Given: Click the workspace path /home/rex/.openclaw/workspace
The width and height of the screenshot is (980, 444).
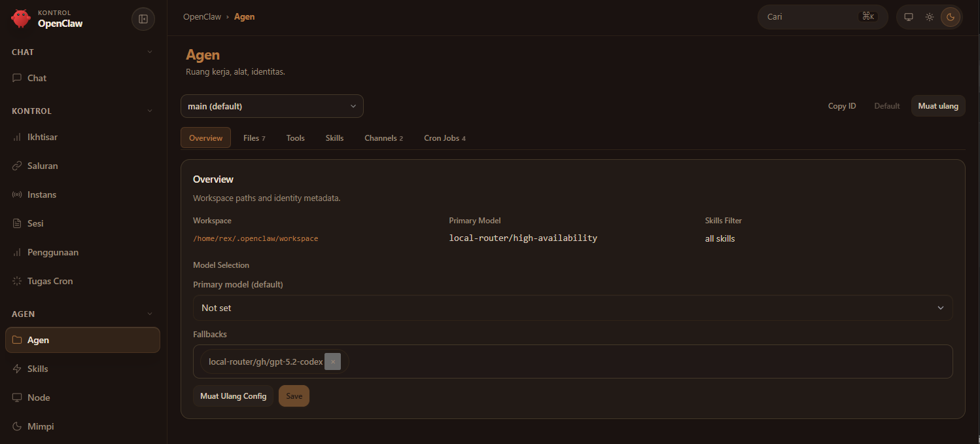Looking at the screenshot, I should pyautogui.click(x=256, y=238).
